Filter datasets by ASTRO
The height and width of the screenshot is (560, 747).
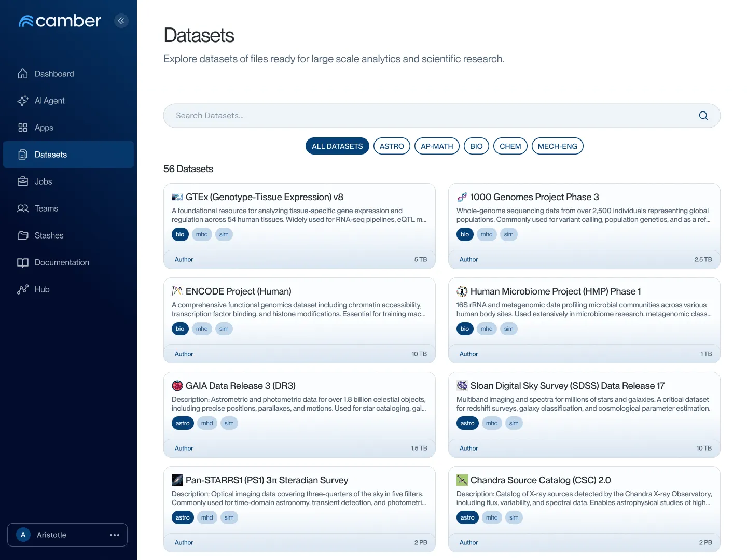[392, 146]
